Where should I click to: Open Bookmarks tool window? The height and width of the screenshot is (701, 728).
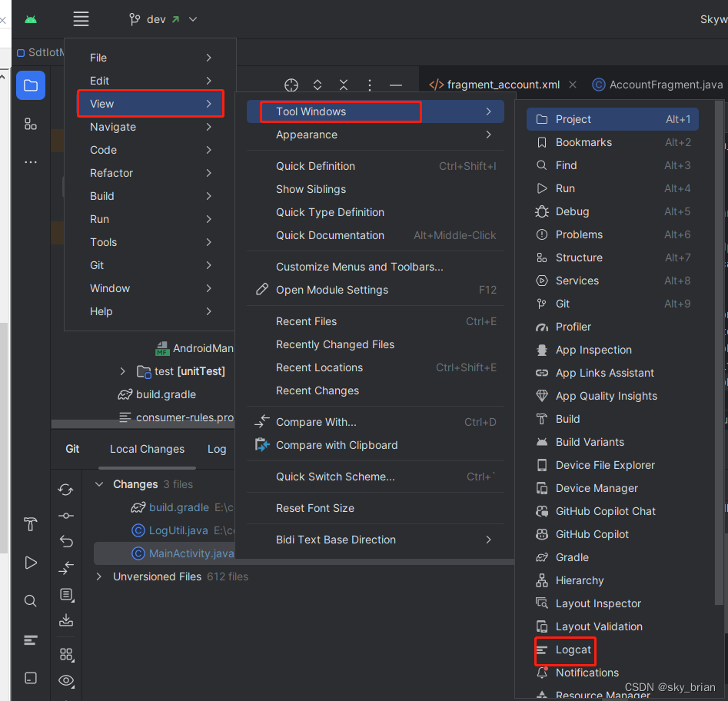click(x=613, y=142)
